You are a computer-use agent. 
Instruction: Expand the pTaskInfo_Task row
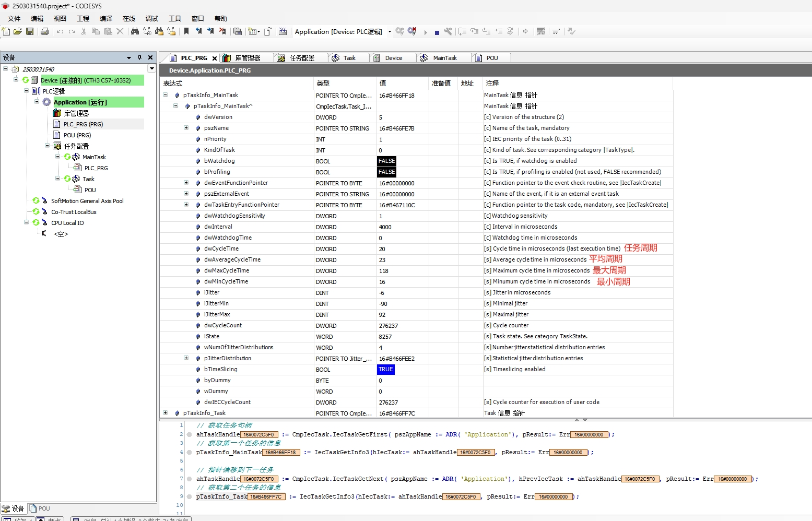pyautogui.click(x=165, y=413)
